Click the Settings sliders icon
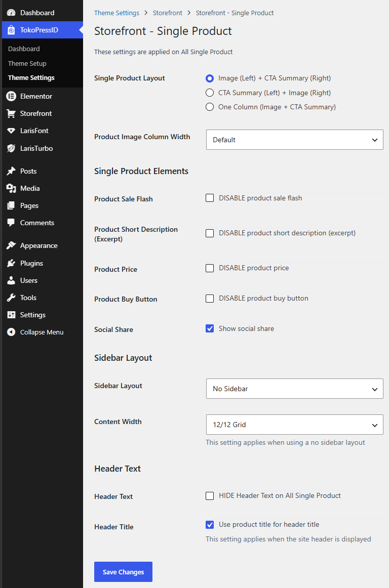 click(11, 315)
